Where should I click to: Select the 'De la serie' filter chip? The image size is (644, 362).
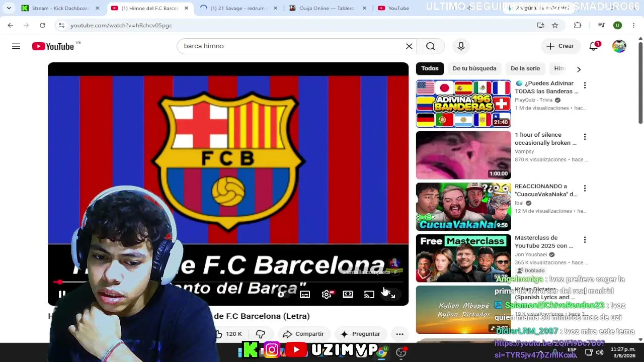(x=525, y=68)
